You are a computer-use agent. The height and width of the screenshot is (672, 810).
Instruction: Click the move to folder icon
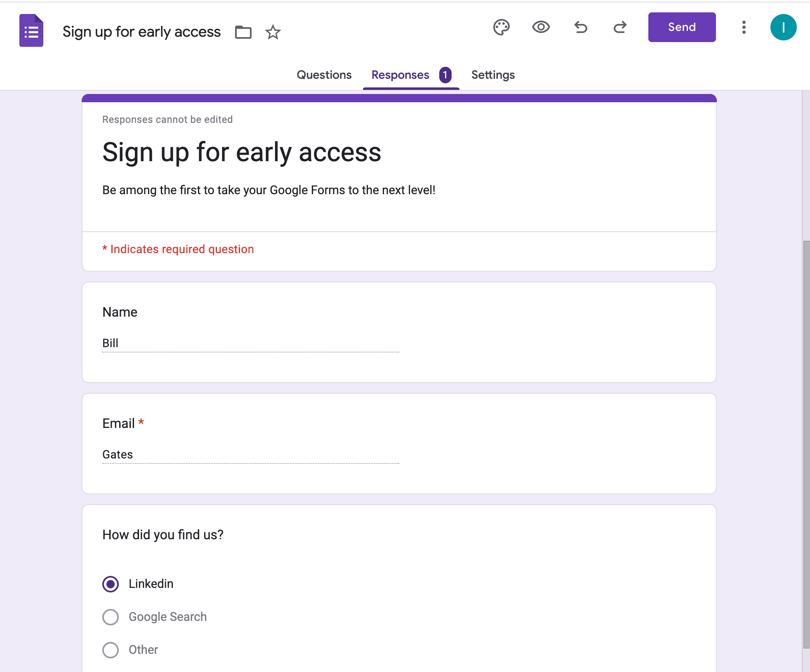[243, 32]
